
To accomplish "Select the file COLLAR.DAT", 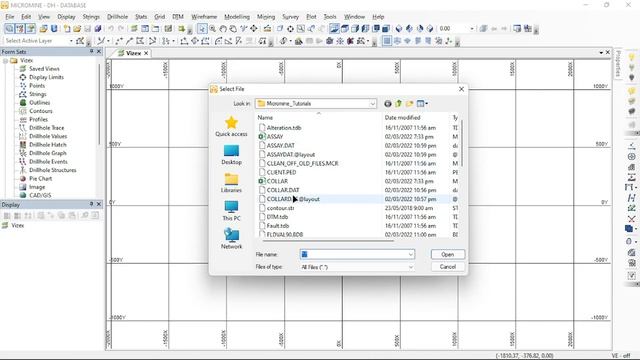I will [282, 190].
